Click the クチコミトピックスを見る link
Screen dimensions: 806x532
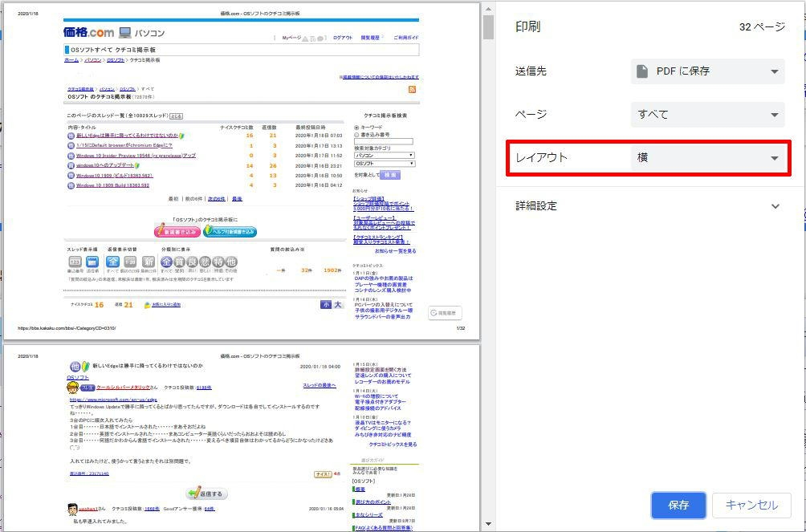tap(393, 445)
